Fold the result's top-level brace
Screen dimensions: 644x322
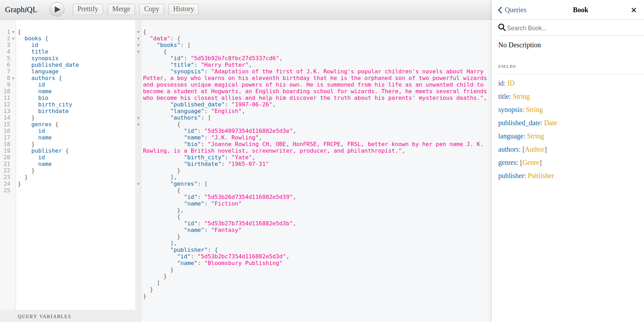[x=138, y=32]
